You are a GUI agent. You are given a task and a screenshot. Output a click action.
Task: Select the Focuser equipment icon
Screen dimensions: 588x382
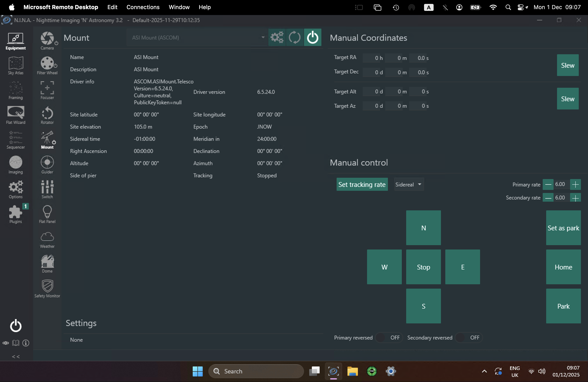pyautogui.click(x=47, y=90)
